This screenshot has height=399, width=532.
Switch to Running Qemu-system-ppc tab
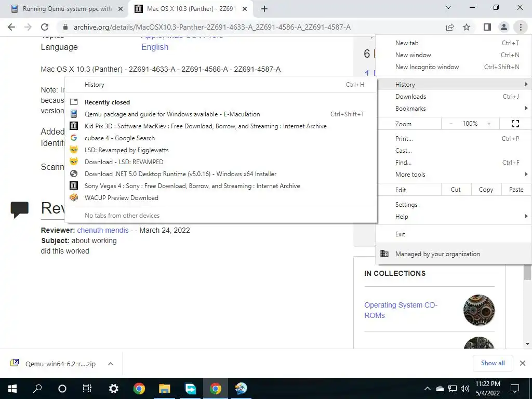64,9
